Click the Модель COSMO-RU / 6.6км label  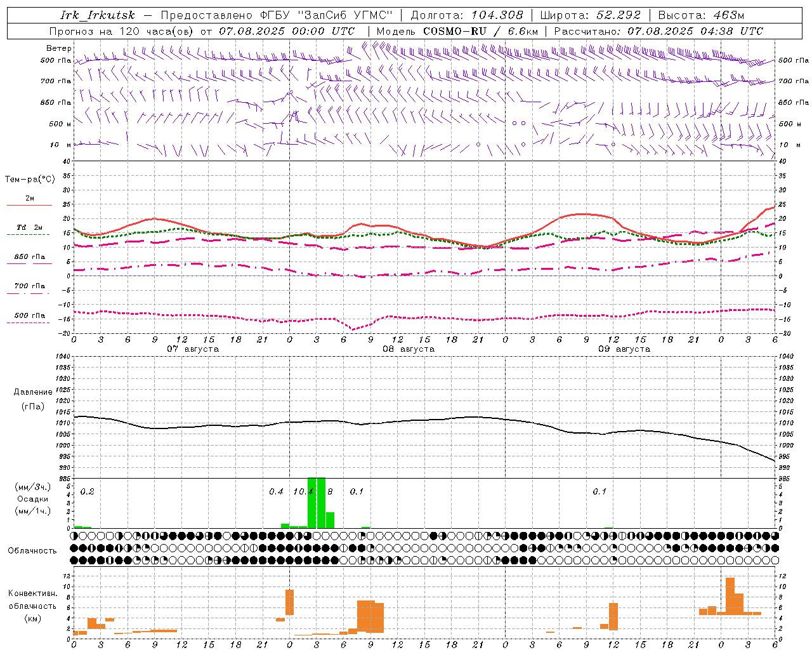[x=457, y=31]
